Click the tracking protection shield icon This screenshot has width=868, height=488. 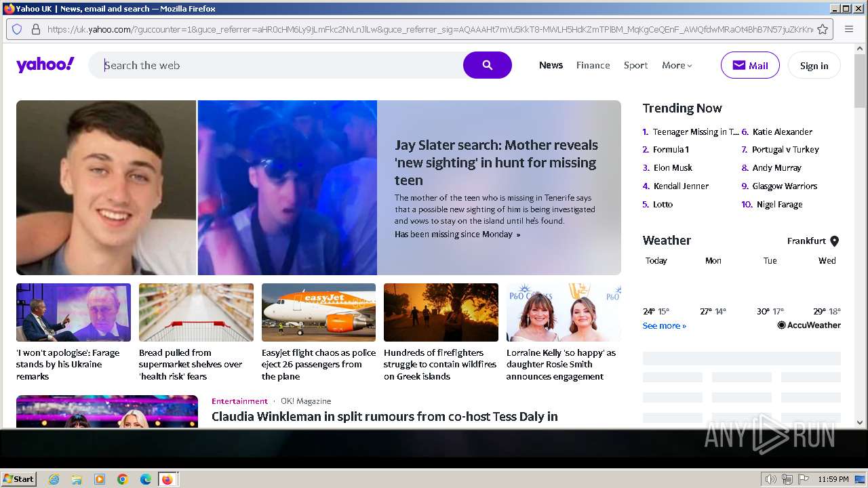click(18, 29)
